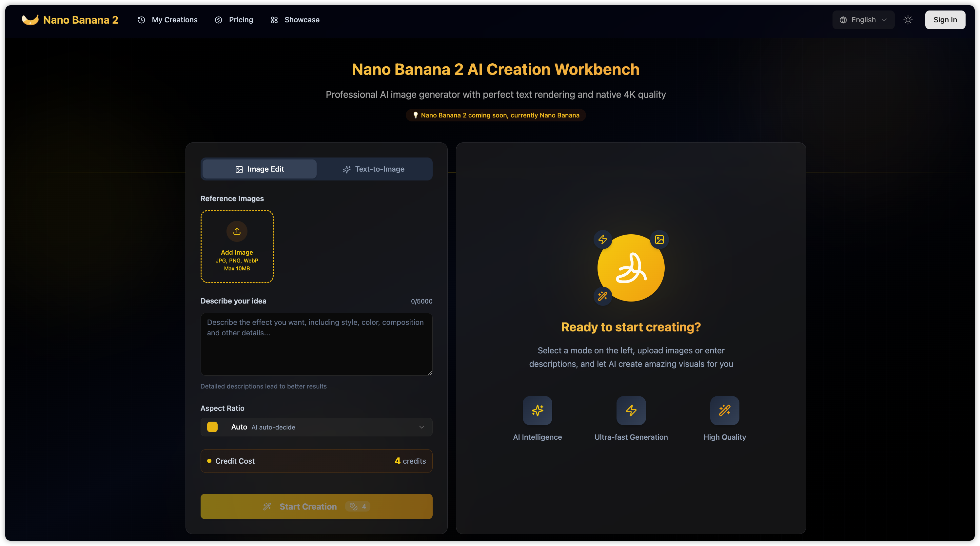
Task: Open the Showcase page
Action: (295, 20)
